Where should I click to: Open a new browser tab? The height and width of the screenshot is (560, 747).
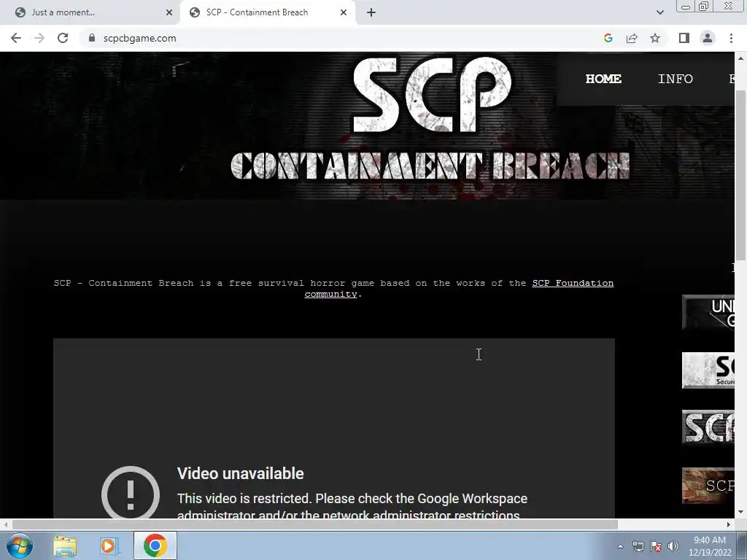[x=371, y=12]
